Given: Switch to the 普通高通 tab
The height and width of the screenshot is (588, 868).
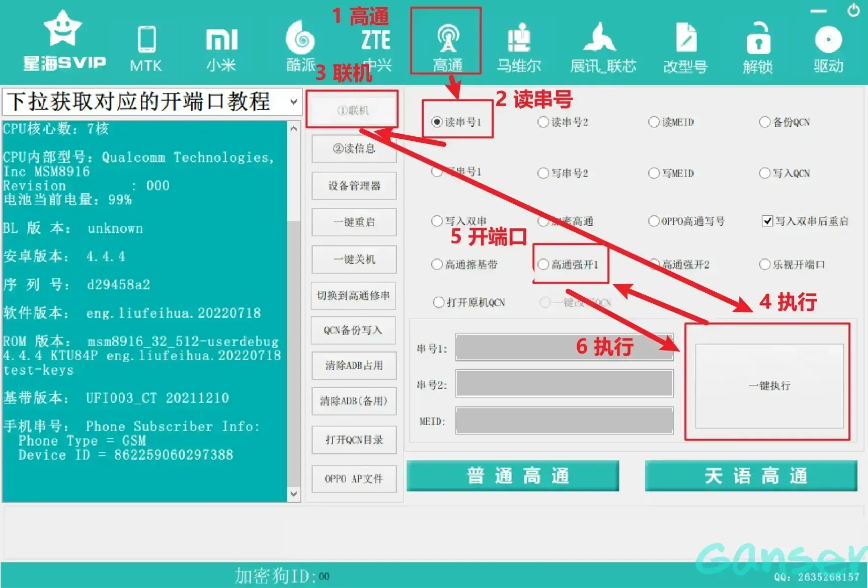Looking at the screenshot, I should 512,475.
